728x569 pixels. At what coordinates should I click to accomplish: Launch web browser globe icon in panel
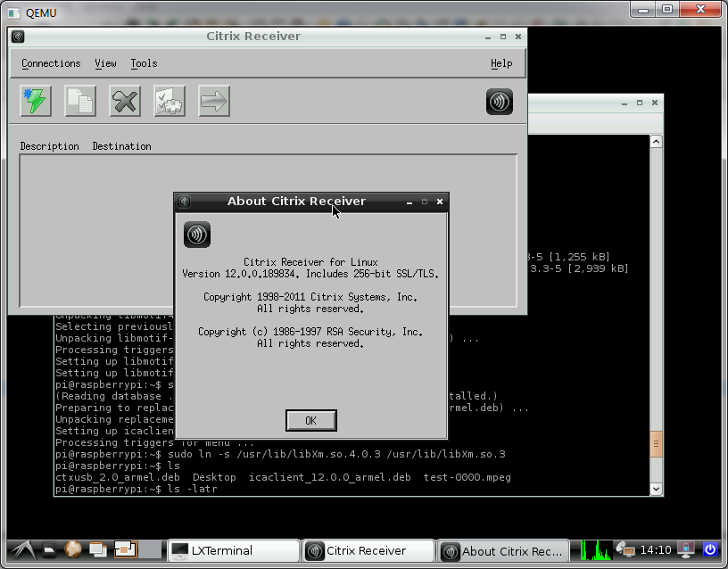click(x=73, y=550)
